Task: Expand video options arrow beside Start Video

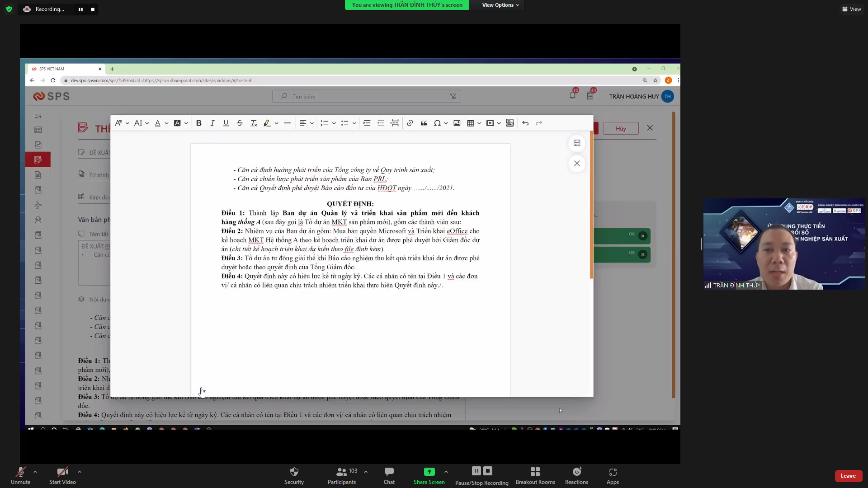Action: [79, 471]
